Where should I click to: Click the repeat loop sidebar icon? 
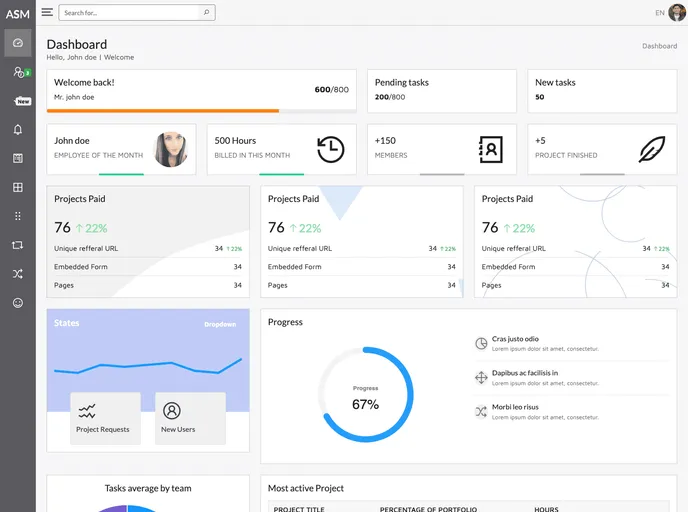[18, 245]
